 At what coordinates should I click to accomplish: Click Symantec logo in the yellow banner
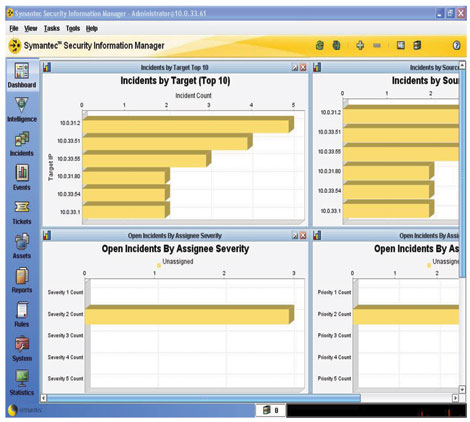pos(14,46)
